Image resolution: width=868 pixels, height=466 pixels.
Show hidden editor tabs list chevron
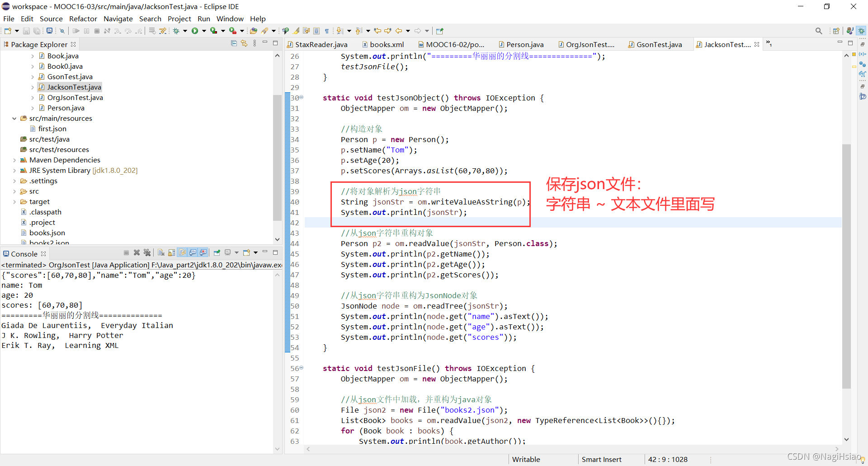pos(769,43)
